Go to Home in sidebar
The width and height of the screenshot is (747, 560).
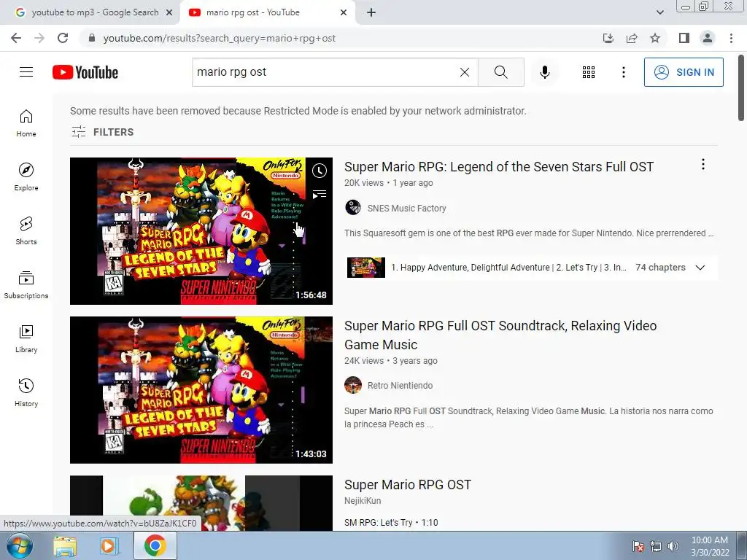point(26,123)
